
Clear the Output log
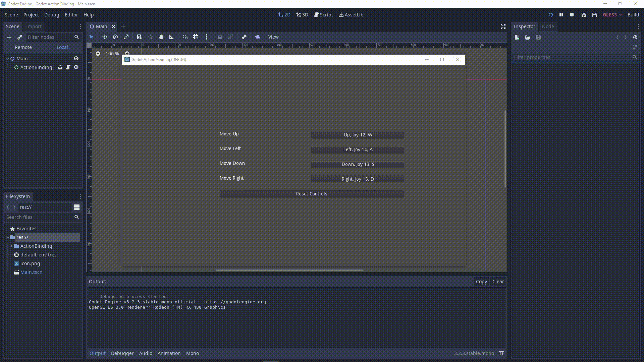[x=498, y=282]
